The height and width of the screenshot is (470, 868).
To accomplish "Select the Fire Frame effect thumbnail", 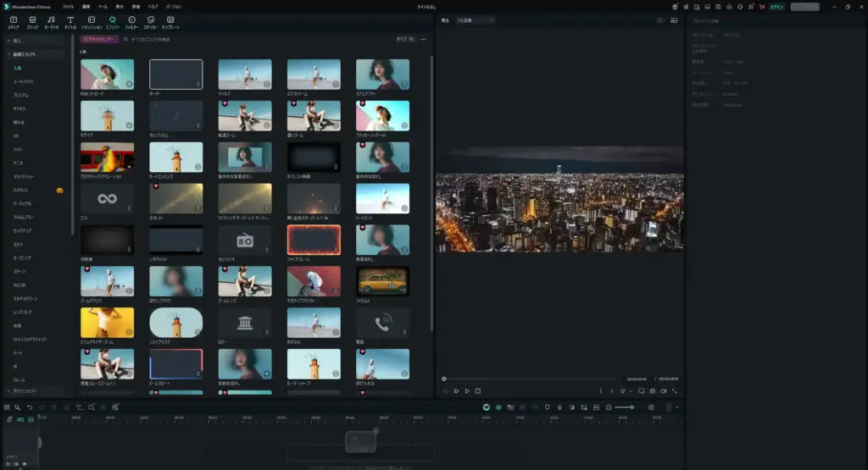I will [x=313, y=240].
